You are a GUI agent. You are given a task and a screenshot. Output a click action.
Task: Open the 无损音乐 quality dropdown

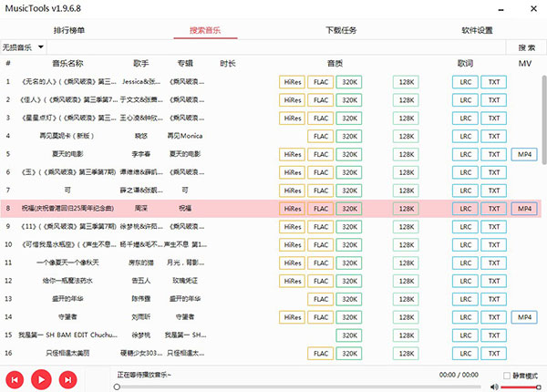23,46
